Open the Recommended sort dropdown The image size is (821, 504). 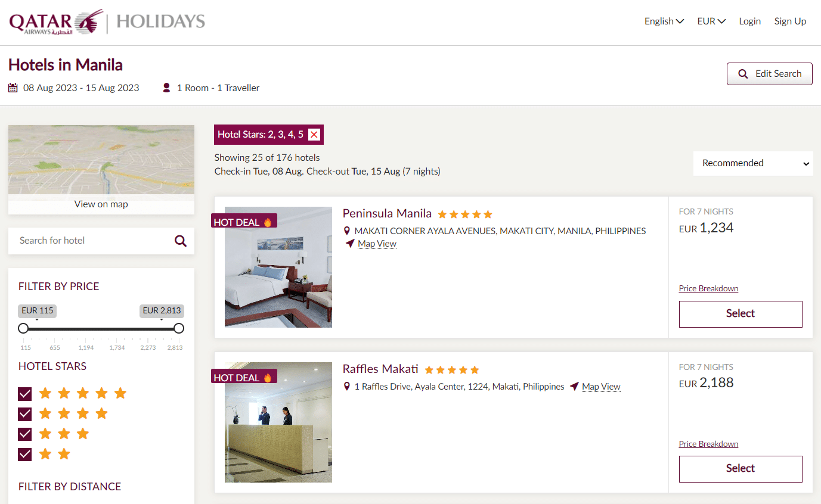tap(752, 163)
